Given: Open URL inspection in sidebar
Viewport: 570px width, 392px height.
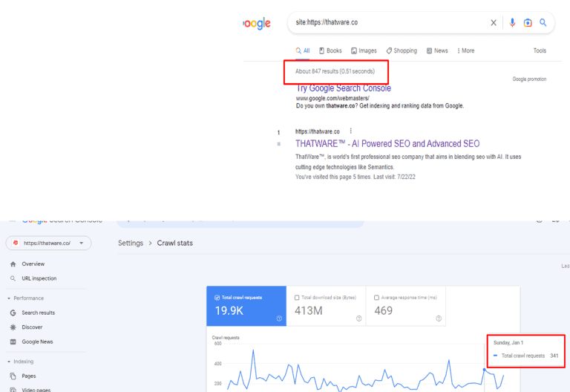Looking at the screenshot, I should pyautogui.click(x=39, y=278).
